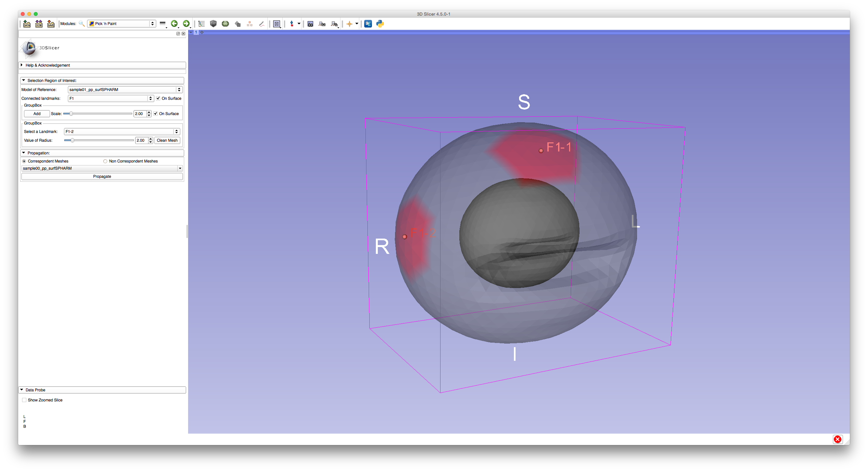Open the Select a Landmark dropdown
This screenshot has width=868, height=471.
click(x=121, y=132)
